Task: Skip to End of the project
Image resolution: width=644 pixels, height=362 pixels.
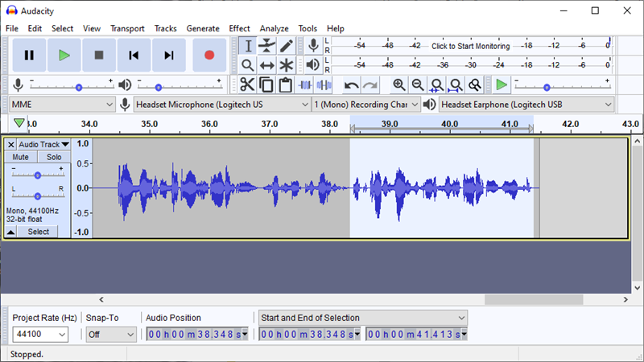Action: (169, 55)
